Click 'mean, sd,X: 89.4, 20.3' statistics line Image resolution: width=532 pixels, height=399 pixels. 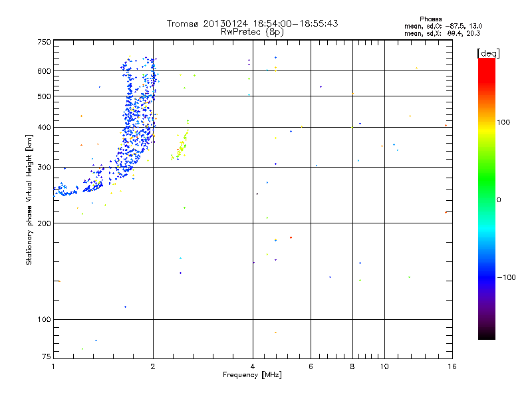442,33
